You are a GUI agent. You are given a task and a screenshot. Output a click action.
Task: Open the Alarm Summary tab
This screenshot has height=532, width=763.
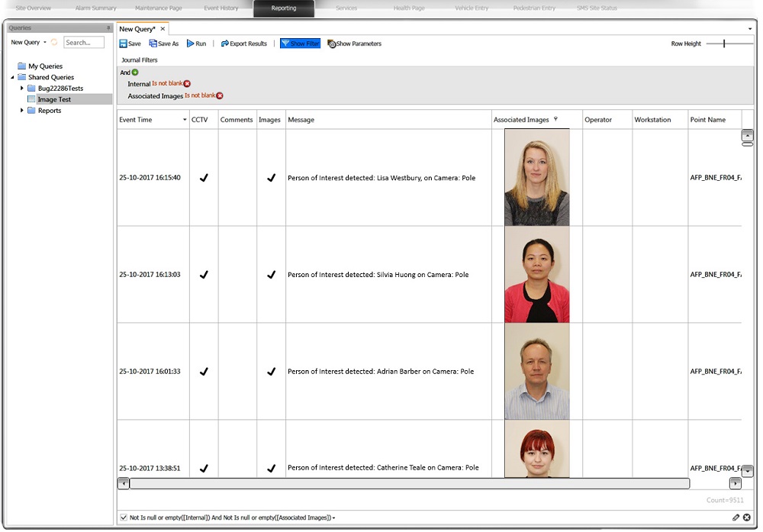click(96, 8)
